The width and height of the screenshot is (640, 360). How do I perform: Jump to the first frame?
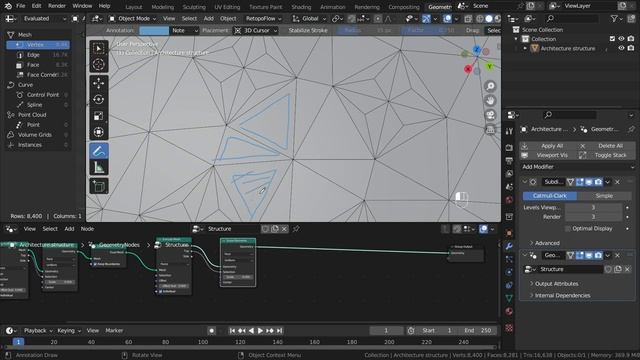pyautogui.click(x=232, y=331)
